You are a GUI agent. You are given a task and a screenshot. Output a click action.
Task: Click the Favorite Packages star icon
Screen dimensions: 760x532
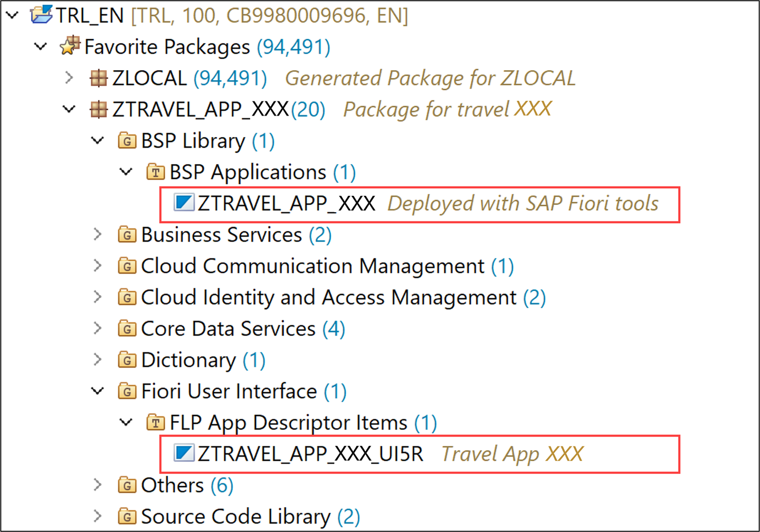pyautogui.click(x=70, y=46)
